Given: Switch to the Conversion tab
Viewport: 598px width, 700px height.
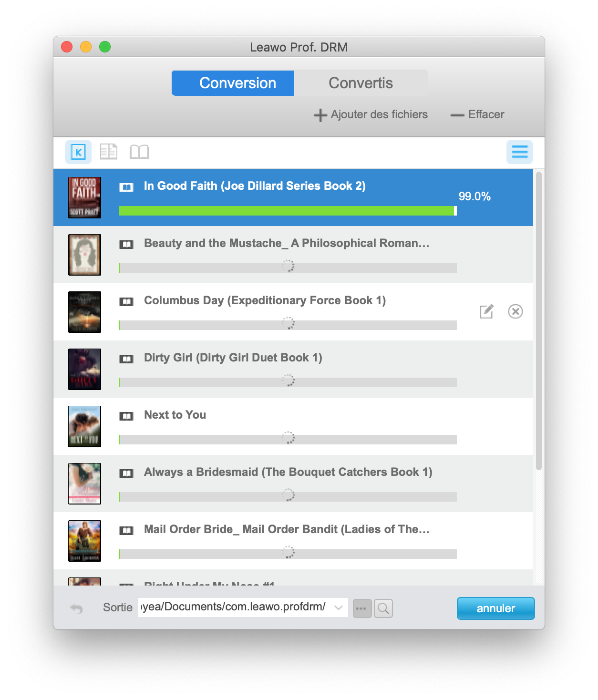Looking at the screenshot, I should tap(233, 83).
